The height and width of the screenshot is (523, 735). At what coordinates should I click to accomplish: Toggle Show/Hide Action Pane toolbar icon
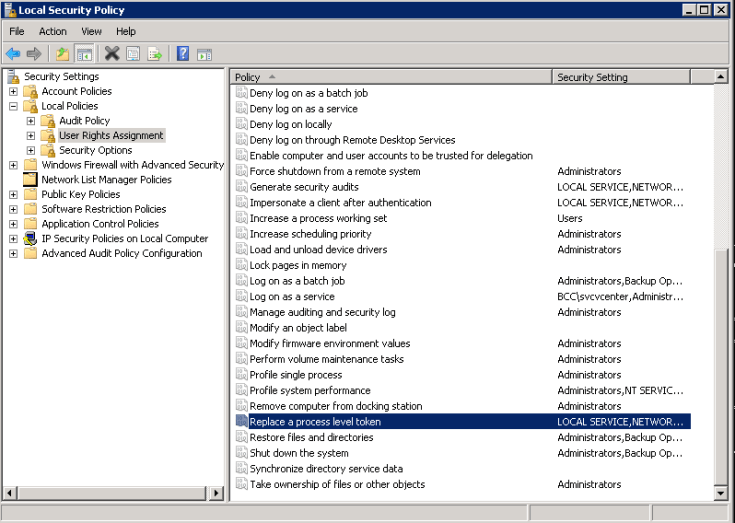pyautogui.click(x=204, y=54)
